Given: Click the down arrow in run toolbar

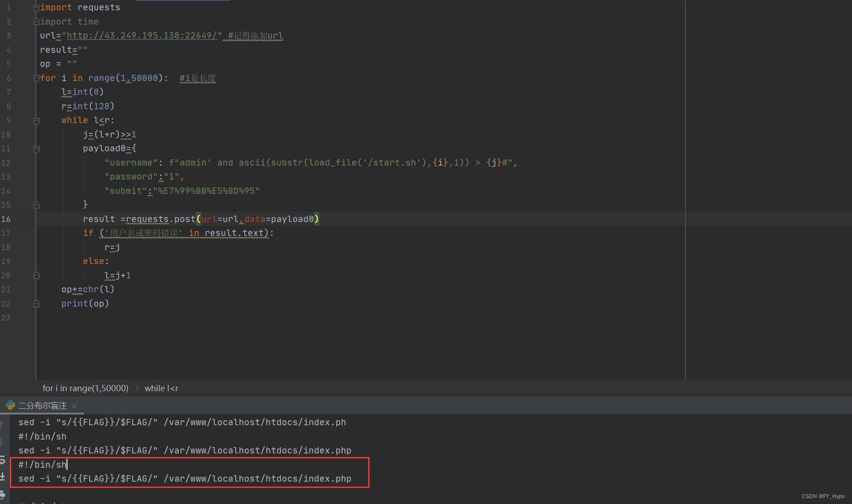Looking at the screenshot, I should (2, 442).
